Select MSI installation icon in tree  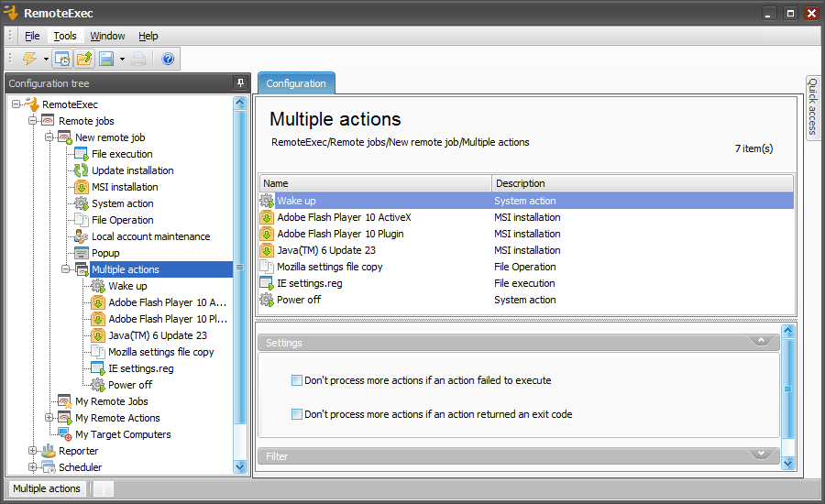click(82, 187)
